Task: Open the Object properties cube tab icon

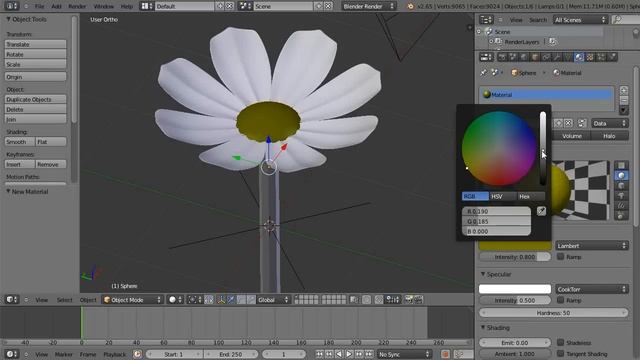Action: point(535,57)
